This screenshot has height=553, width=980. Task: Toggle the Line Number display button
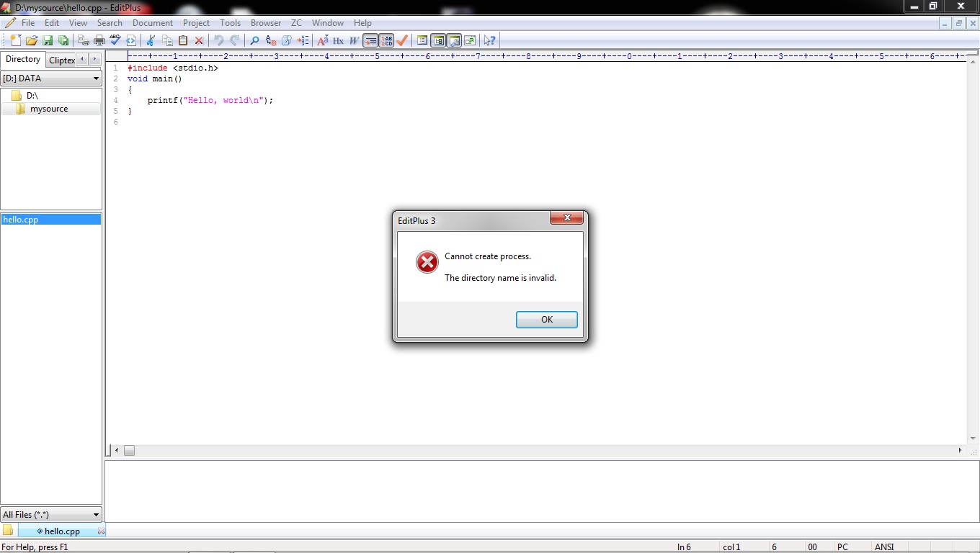[x=386, y=40]
